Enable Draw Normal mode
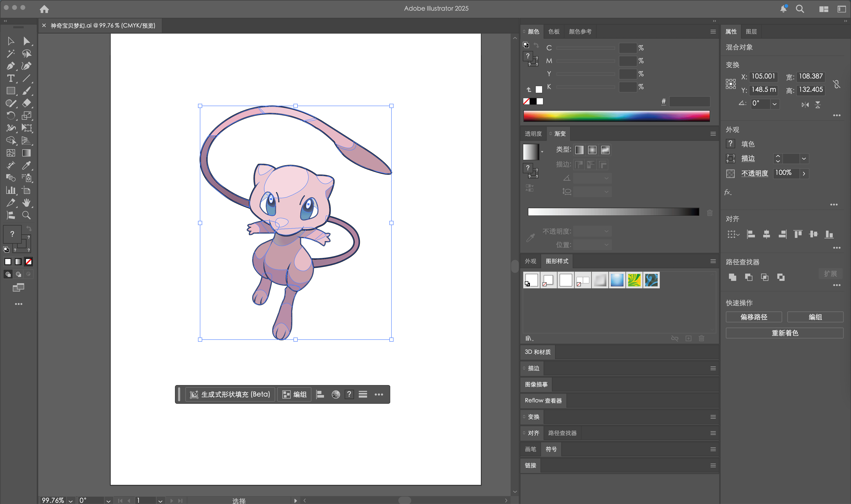Image resolution: width=851 pixels, height=504 pixels. click(x=8, y=274)
